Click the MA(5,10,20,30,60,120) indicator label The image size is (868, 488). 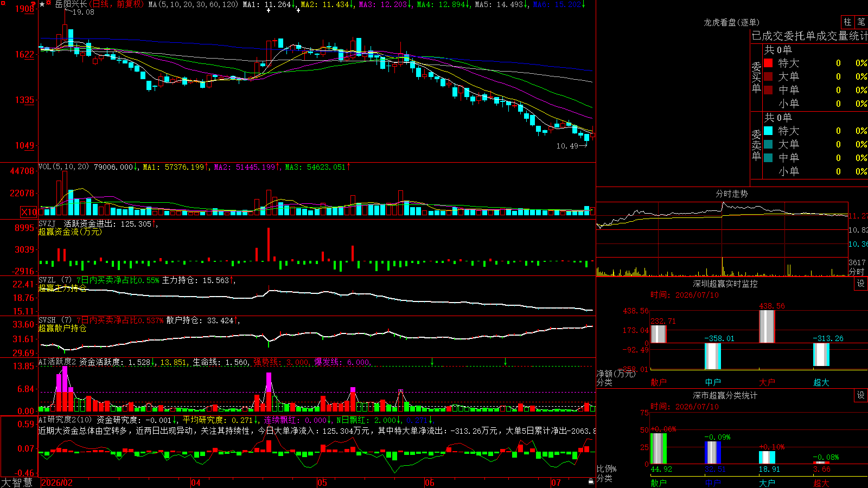[x=193, y=4]
